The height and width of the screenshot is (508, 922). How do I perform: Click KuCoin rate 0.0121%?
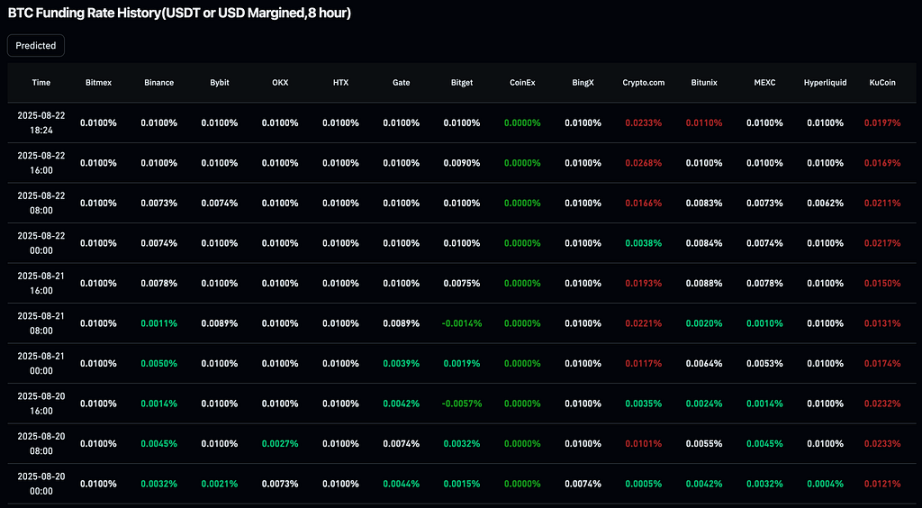tap(882, 484)
